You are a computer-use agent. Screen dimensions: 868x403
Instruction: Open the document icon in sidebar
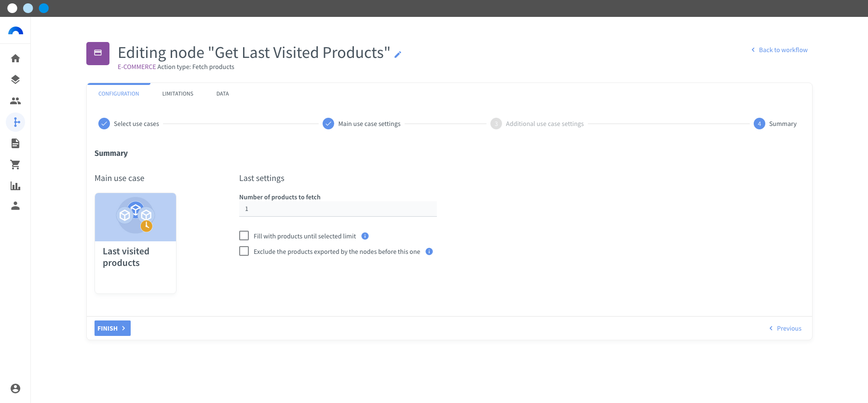(15, 143)
